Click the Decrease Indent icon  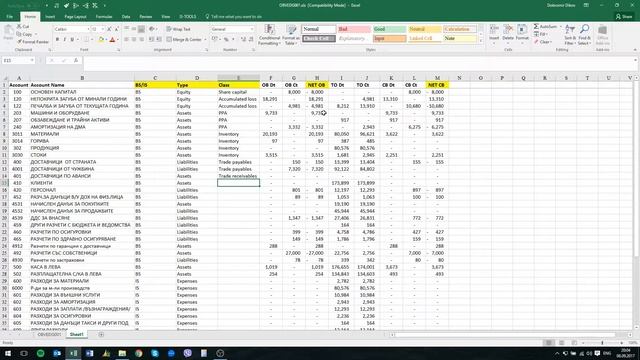(151, 40)
